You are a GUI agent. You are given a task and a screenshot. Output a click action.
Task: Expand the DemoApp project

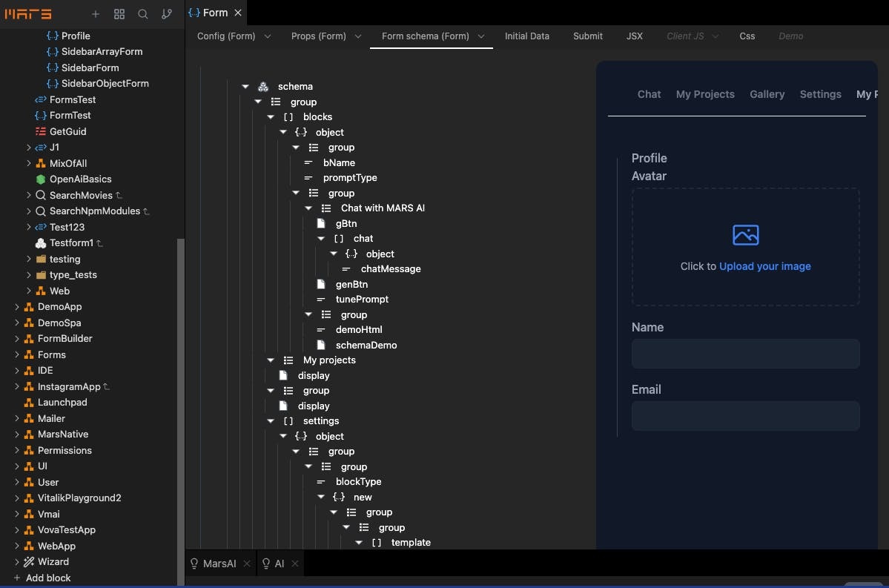(17, 306)
